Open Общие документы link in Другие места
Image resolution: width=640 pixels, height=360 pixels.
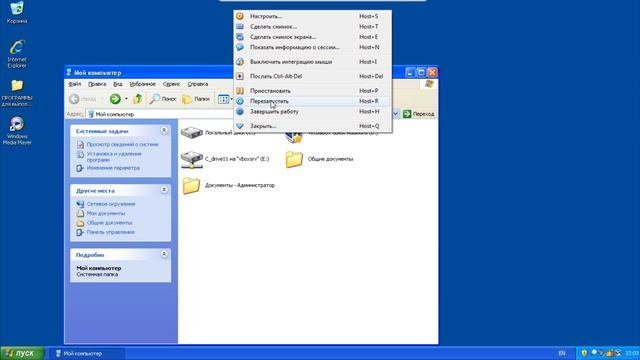tap(109, 223)
